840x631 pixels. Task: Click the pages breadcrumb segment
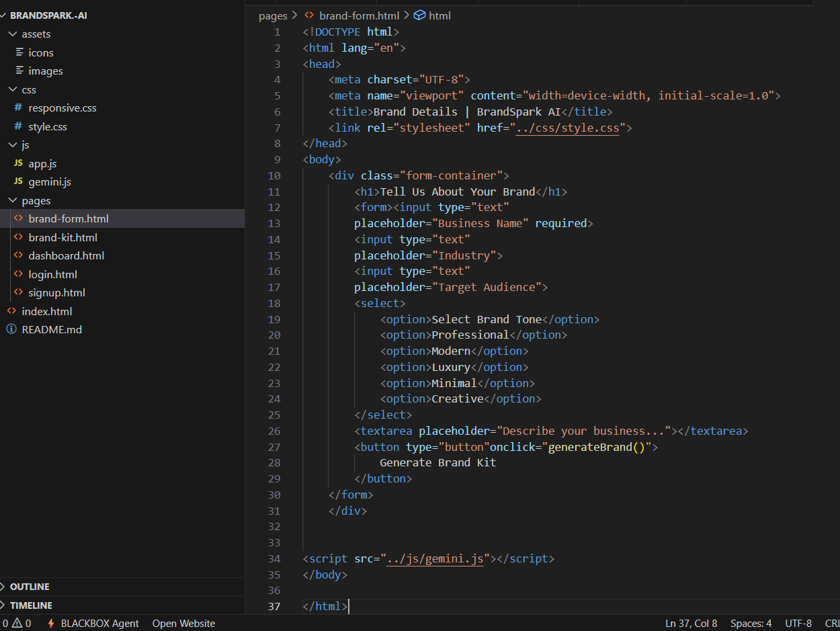[273, 15]
